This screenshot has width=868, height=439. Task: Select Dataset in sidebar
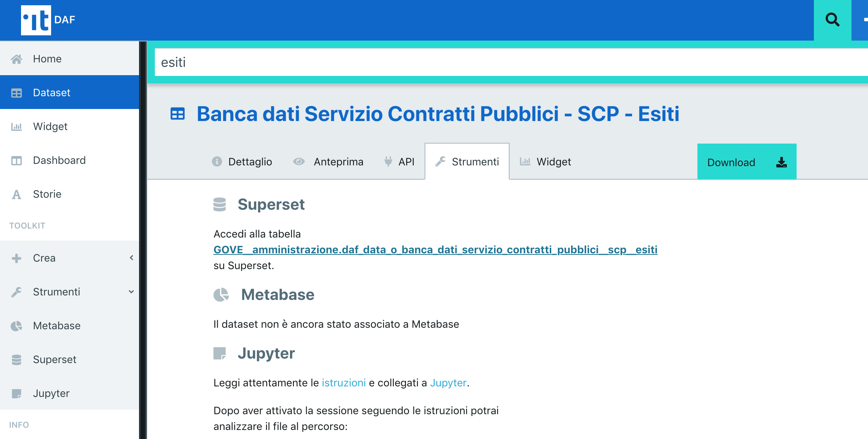click(70, 92)
